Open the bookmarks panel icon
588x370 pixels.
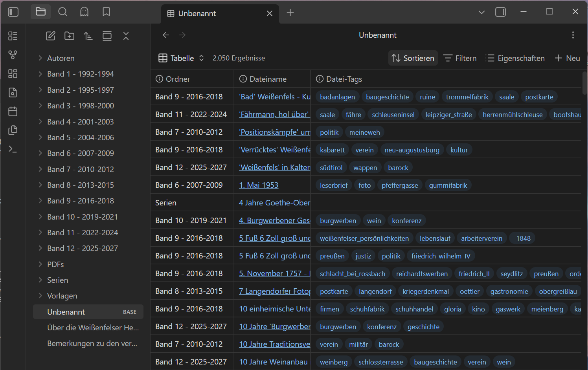coord(106,12)
